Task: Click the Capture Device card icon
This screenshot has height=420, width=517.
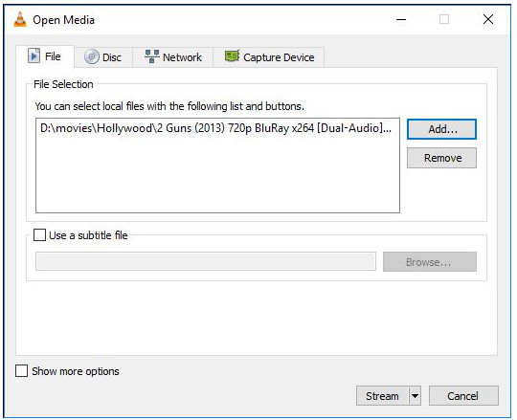Action: tap(232, 56)
